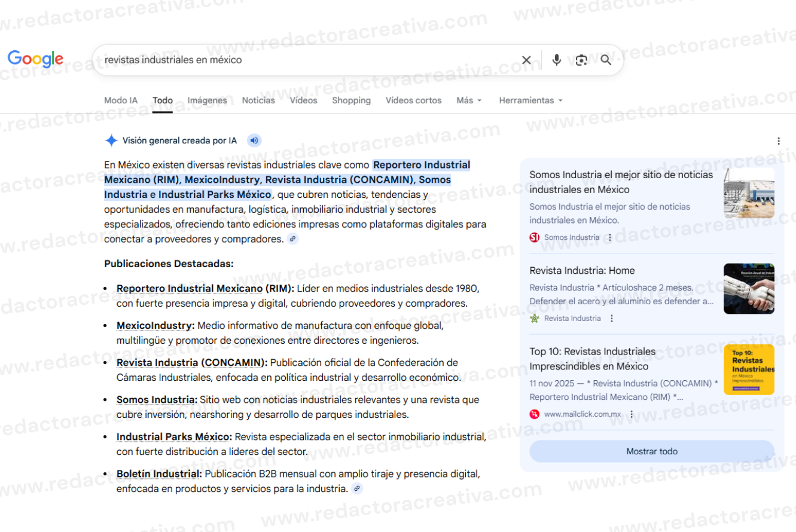Open source link icon after the intro paragraph

tap(292, 239)
